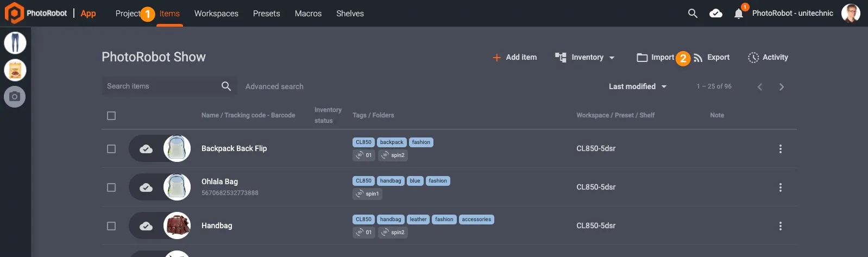Click cloud status icon for Handbag row
This screenshot has height=257, width=868.
146,226
